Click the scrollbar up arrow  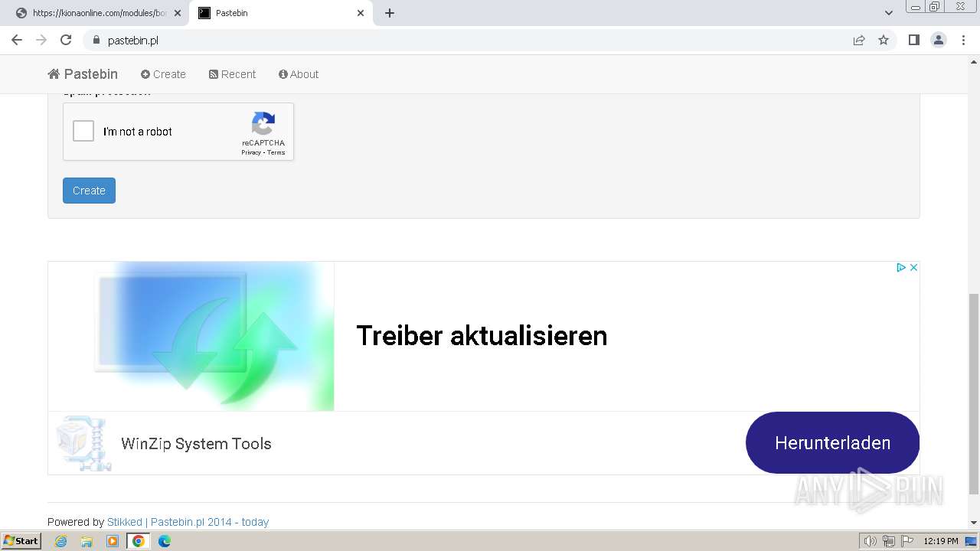974,61
